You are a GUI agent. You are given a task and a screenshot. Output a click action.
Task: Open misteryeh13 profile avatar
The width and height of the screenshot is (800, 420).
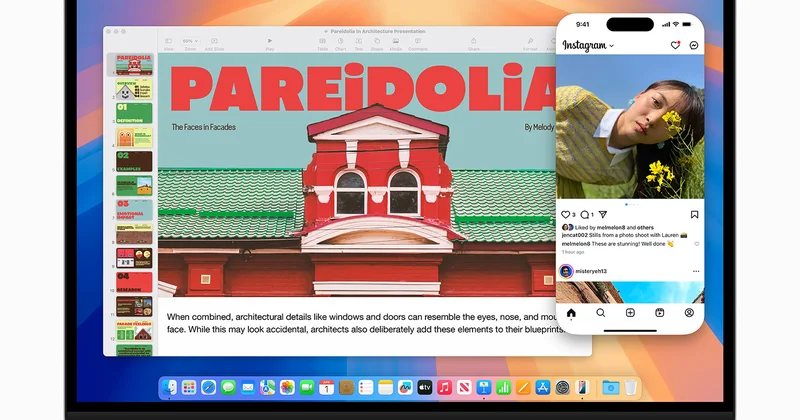coord(566,271)
